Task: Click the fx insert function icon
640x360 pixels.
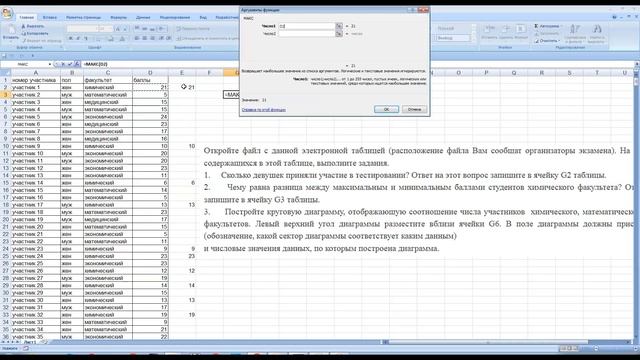Action: tap(77, 64)
